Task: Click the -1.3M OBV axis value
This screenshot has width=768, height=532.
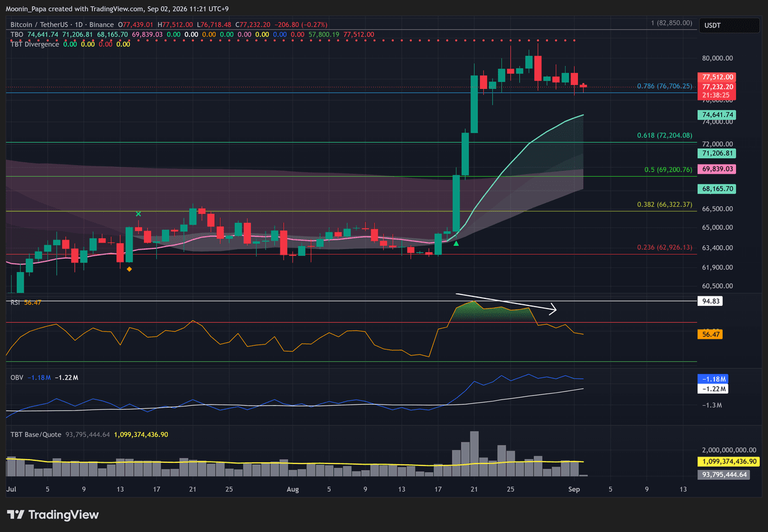Action: coord(712,405)
